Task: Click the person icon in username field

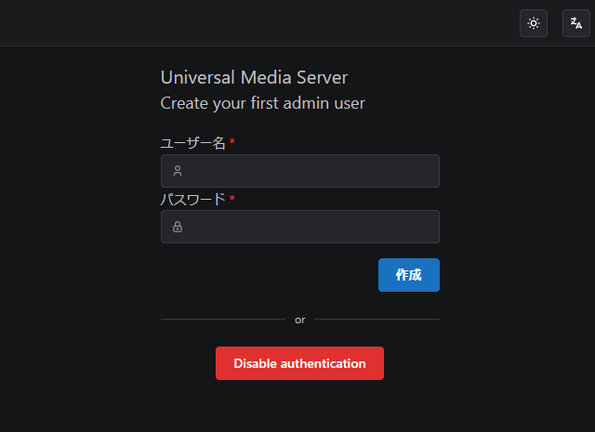Action: click(177, 171)
